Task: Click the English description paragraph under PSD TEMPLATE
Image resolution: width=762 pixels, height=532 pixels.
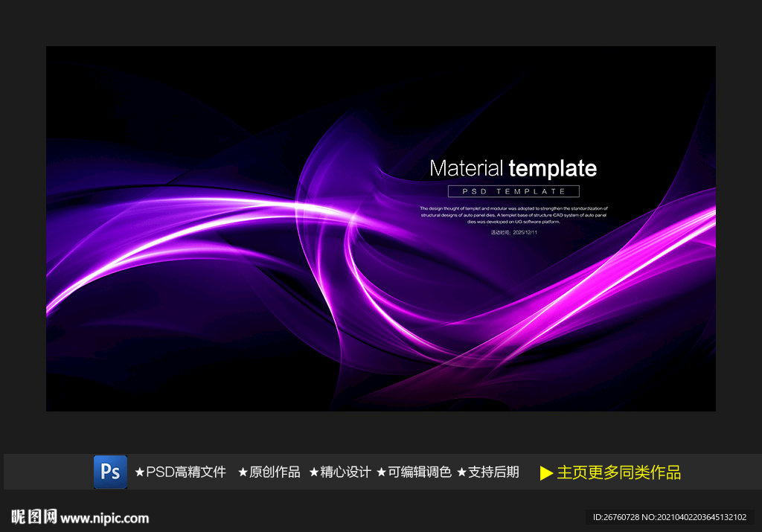Action: [513, 215]
